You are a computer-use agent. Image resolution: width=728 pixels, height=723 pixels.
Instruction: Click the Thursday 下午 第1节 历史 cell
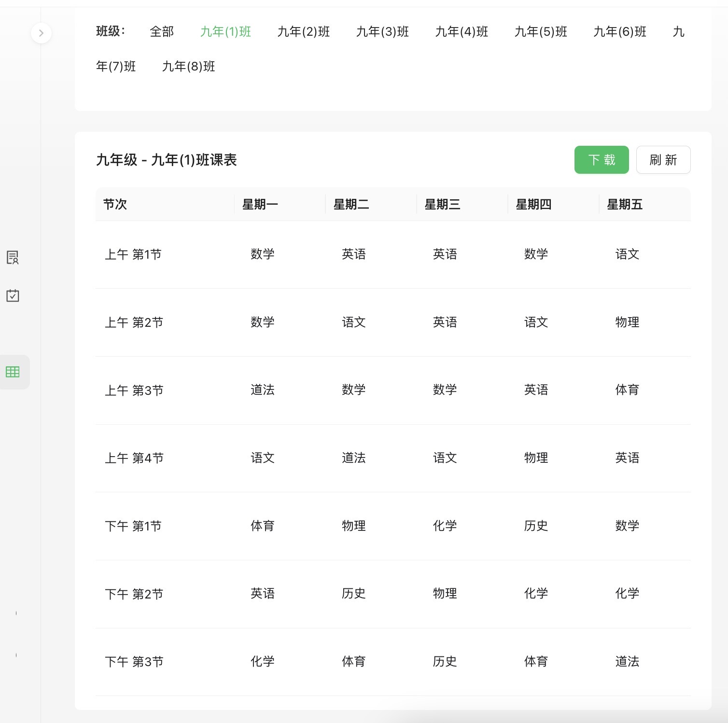536,526
